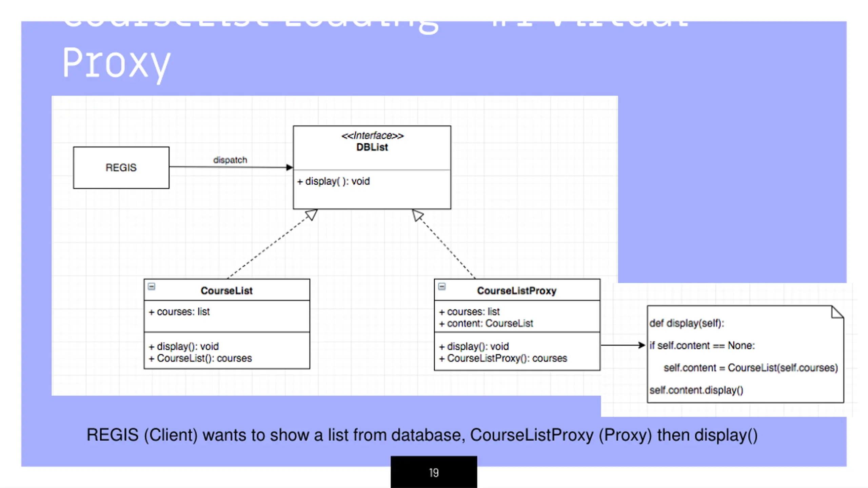868x488 pixels.
Task: Click '+ display(): void' in CourseListProxy
Action: pyautogui.click(x=474, y=346)
